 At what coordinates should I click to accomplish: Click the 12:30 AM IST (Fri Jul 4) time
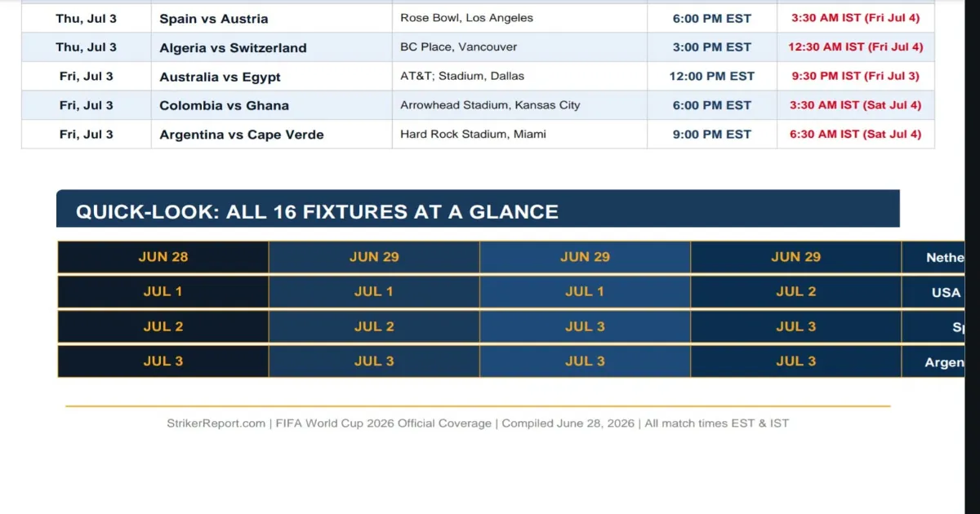856,47
